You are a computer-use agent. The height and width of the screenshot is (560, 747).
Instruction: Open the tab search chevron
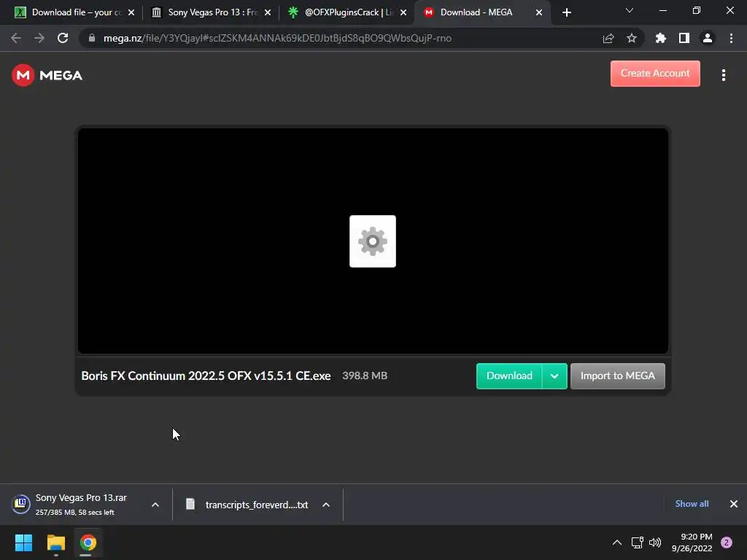click(x=630, y=10)
